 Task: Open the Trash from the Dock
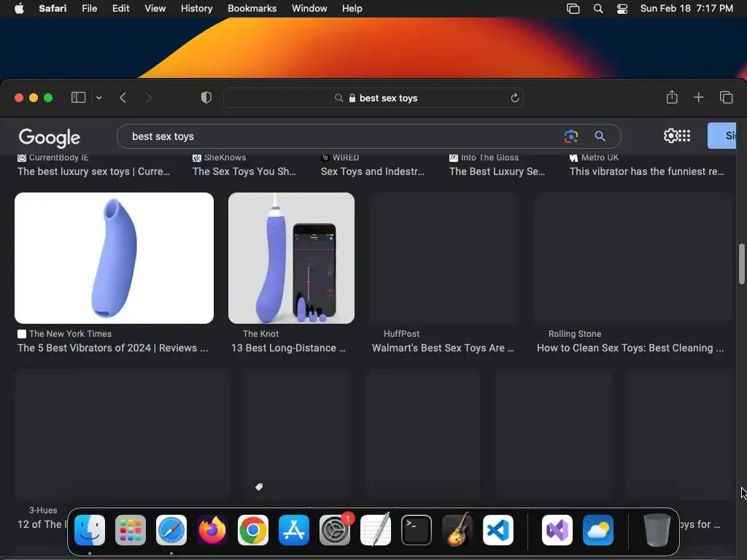657,530
